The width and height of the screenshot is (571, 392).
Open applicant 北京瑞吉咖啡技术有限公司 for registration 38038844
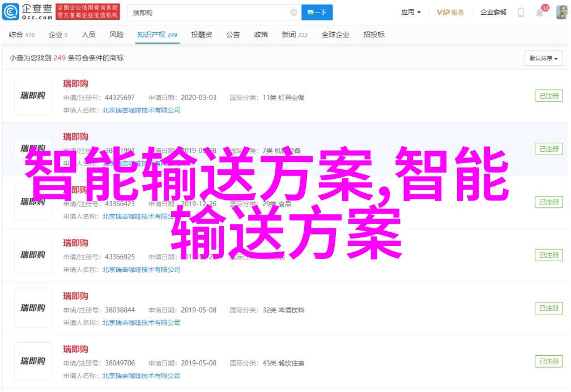point(141,323)
